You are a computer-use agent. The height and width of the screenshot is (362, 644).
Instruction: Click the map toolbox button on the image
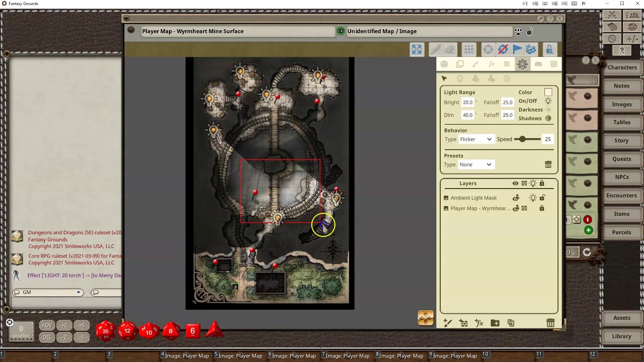[426, 318]
